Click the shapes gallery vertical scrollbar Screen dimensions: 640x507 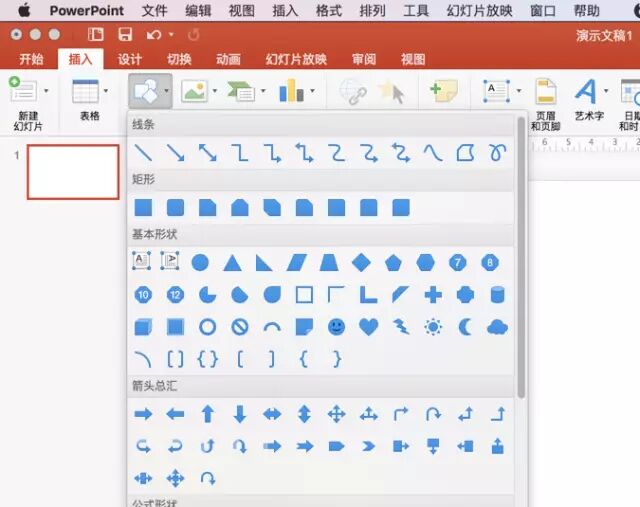[521, 257]
